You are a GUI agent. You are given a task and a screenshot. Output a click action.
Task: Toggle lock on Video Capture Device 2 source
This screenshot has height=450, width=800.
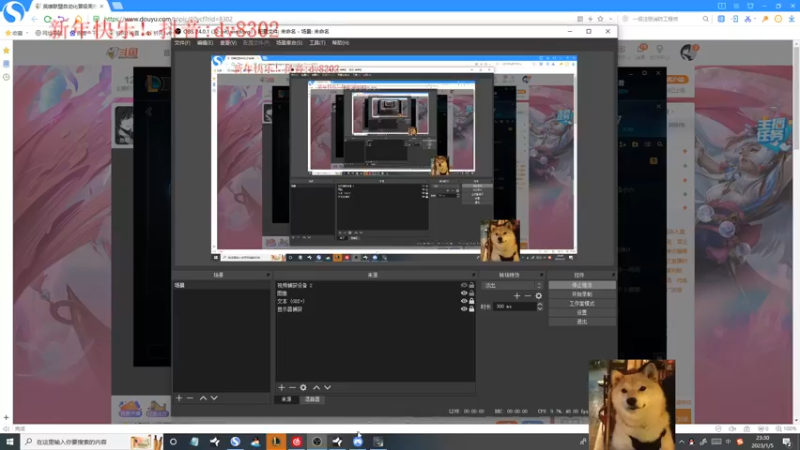pos(471,285)
